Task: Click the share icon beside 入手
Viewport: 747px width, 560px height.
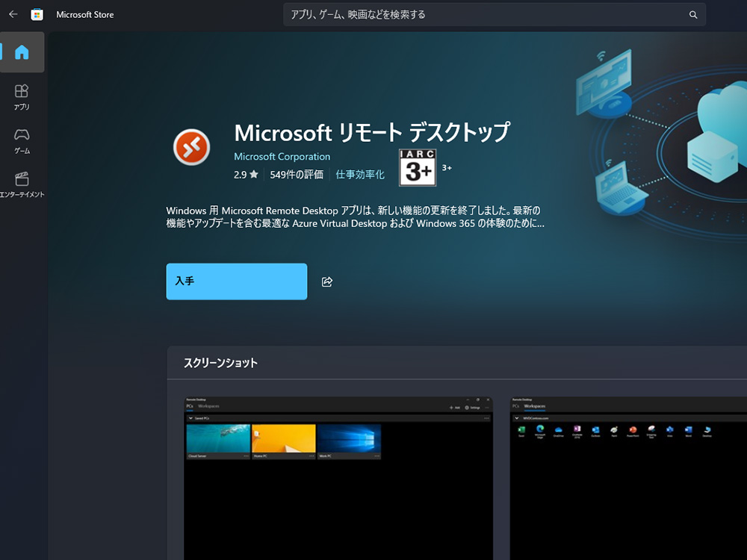Action: [326, 281]
